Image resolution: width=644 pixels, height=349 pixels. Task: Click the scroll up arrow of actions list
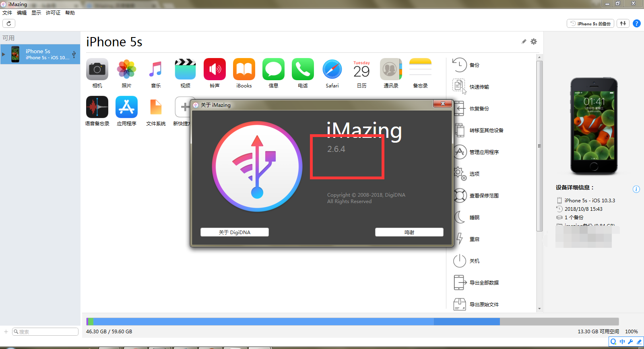click(539, 57)
